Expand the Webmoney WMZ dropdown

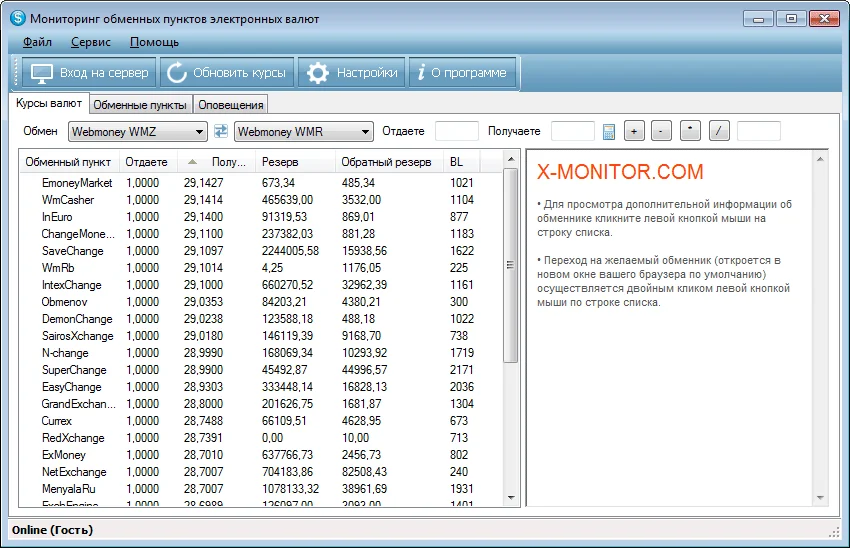pyautogui.click(x=200, y=131)
